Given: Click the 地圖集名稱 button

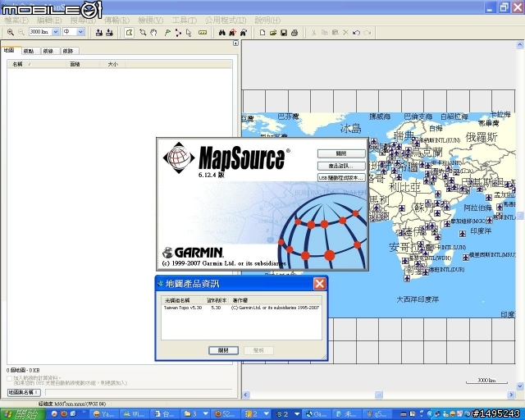Looking at the screenshot, I should pyautogui.click(x=24, y=392).
